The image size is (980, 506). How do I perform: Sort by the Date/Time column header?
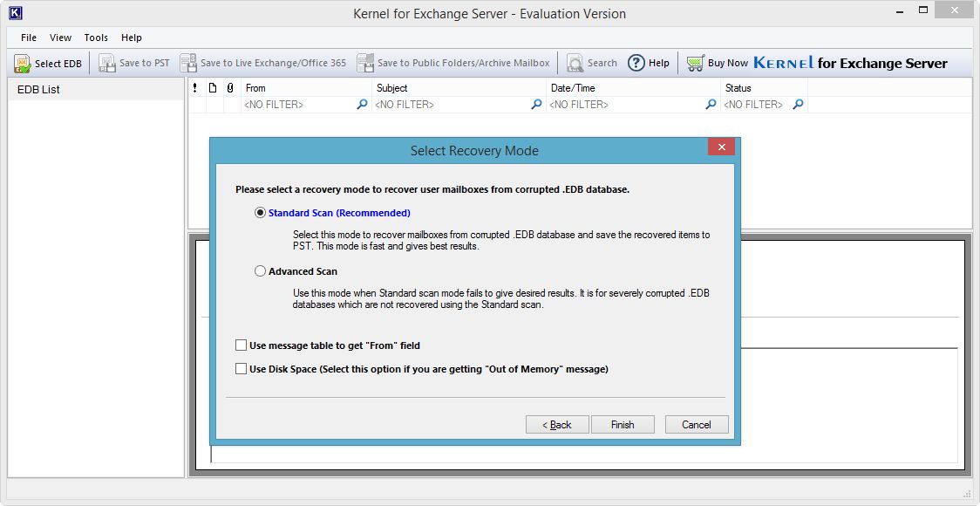click(633, 88)
